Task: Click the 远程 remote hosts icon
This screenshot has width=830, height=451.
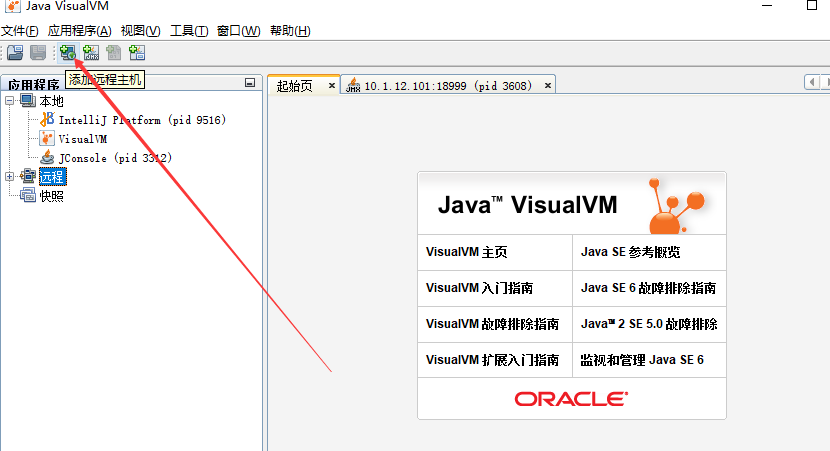Action: point(28,176)
